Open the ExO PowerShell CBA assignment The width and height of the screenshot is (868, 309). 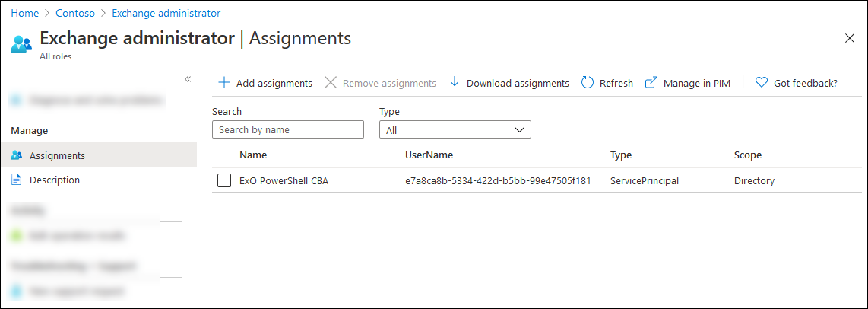tap(284, 181)
